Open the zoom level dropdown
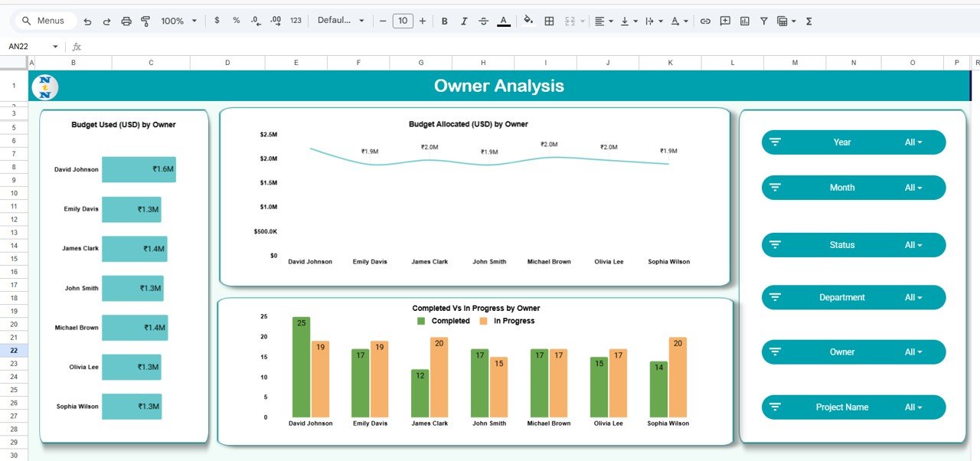Viewport: 980px width, 461px height. click(178, 21)
